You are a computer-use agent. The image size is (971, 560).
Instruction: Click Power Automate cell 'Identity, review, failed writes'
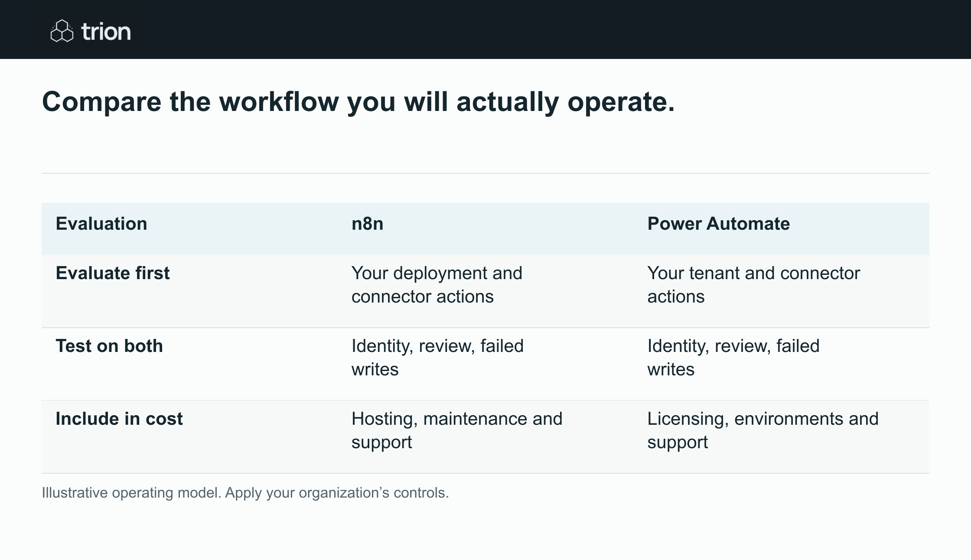733,358
